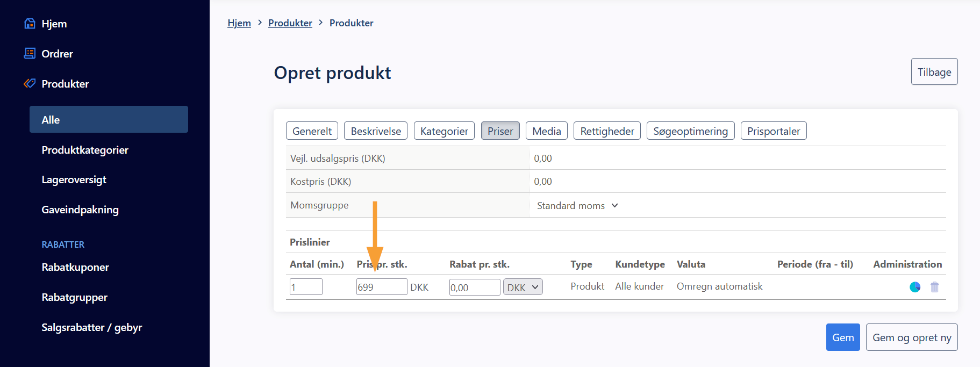Switch to the Media tab

[547, 131]
